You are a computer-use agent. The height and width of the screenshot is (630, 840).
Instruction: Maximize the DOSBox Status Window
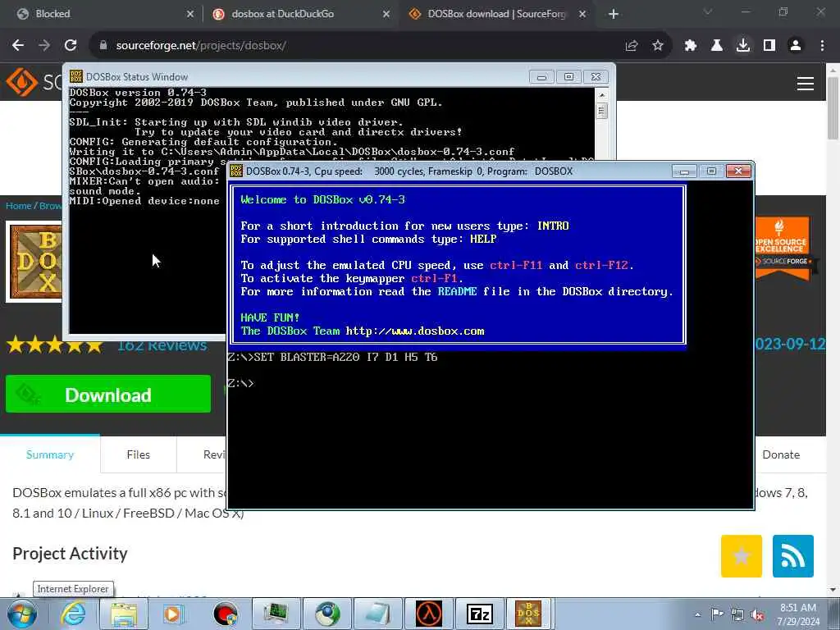coord(568,76)
